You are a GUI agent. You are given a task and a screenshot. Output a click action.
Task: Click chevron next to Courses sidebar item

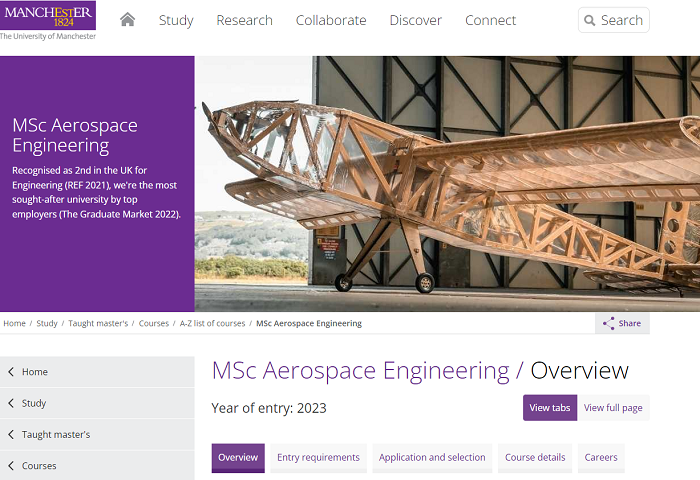[x=11, y=466]
